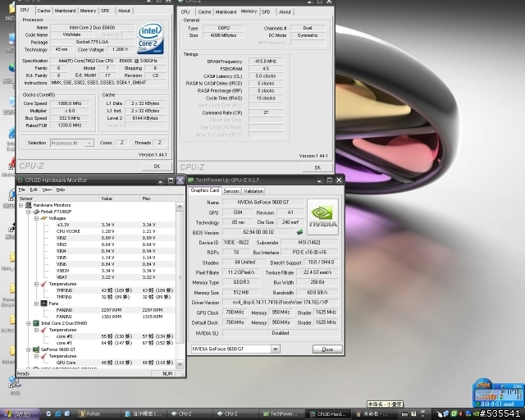Viewport: 525px width, 420px height.
Task: Click the Windows Start button
Action: (18, 414)
